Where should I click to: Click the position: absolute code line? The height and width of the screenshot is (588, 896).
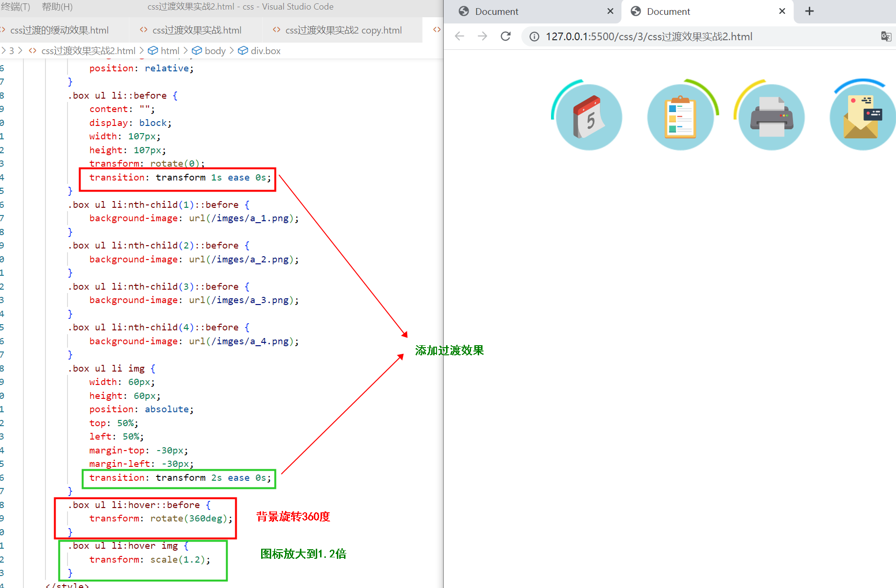coord(141,409)
